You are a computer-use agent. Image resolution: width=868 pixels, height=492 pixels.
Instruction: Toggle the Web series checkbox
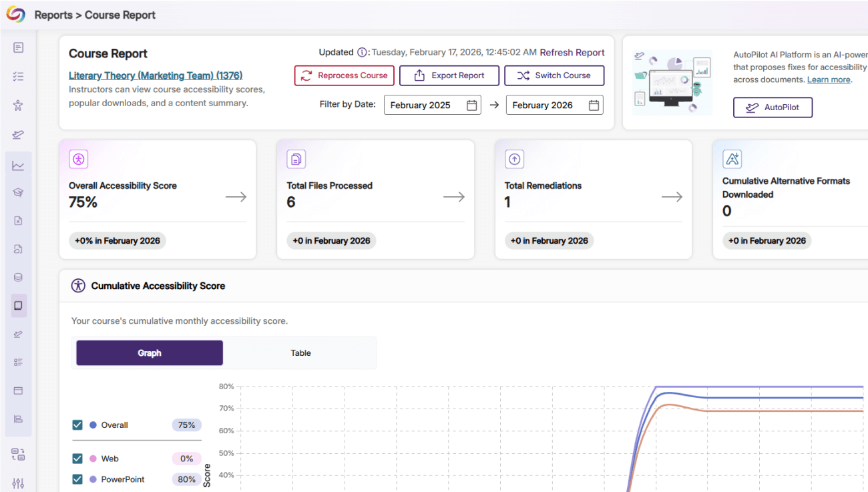(x=77, y=459)
